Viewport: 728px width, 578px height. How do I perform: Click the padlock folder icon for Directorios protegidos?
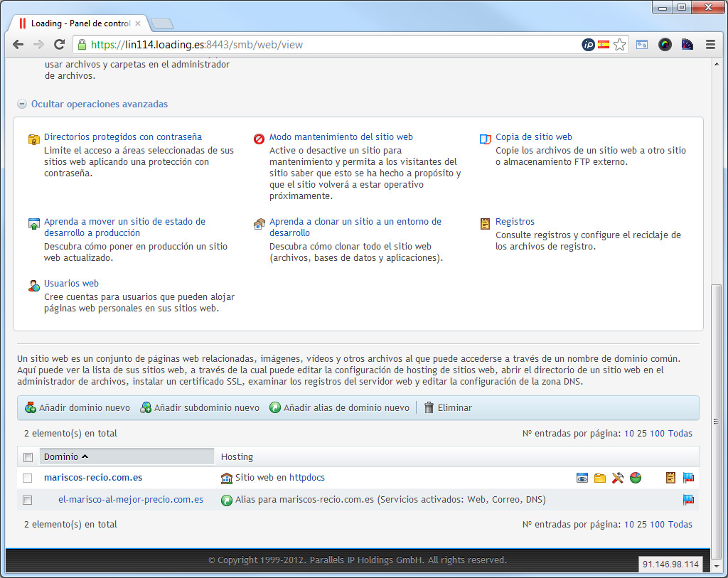pyautogui.click(x=34, y=139)
